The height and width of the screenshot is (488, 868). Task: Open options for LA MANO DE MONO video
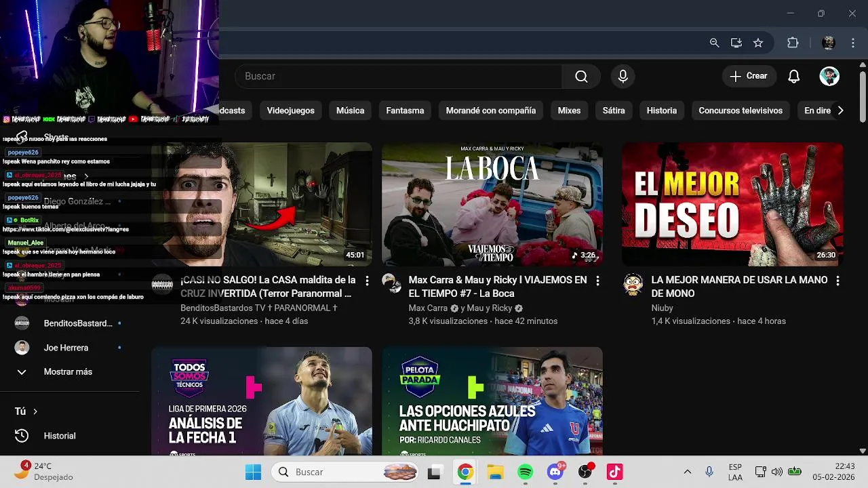click(x=837, y=281)
